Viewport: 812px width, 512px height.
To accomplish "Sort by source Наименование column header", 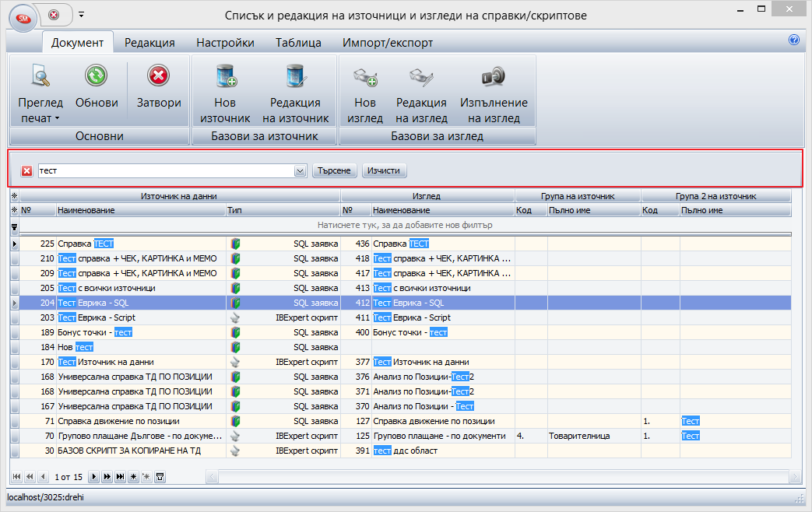I will (141, 210).
